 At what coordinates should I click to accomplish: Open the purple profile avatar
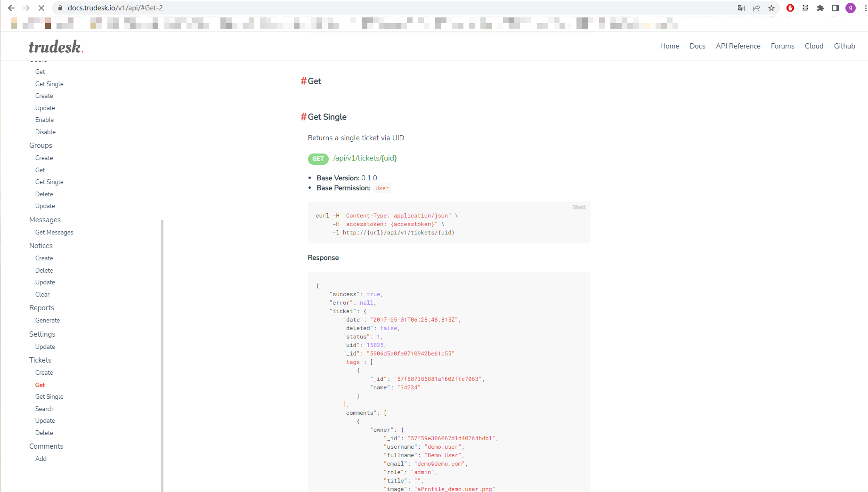point(851,8)
